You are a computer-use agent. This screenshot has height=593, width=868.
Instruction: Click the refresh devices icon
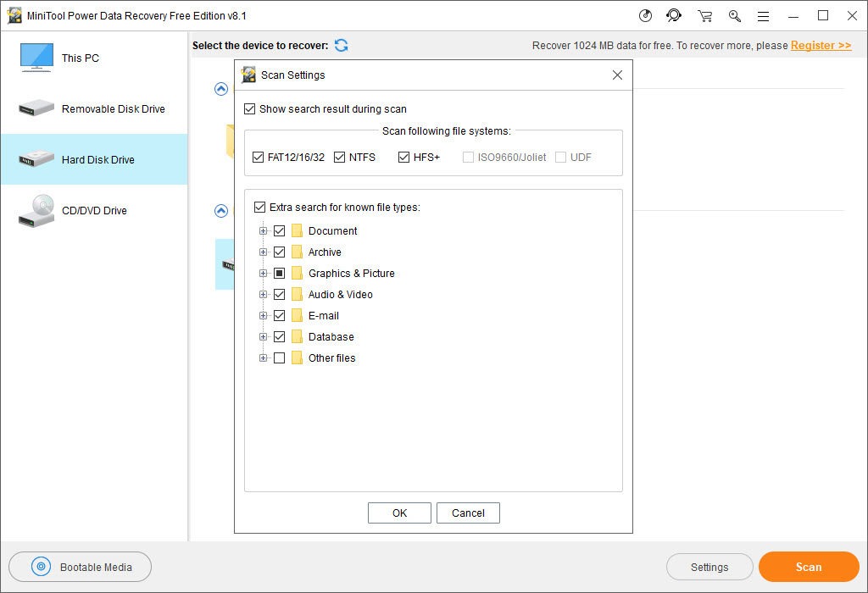(x=341, y=46)
